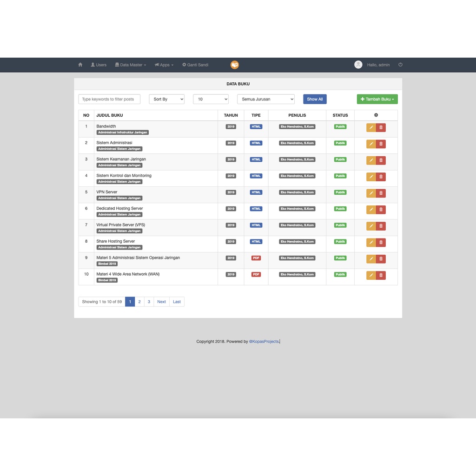Delete Sistem Kontrol dan Monitoring book
Screen dimensions: 476x476
(x=381, y=177)
